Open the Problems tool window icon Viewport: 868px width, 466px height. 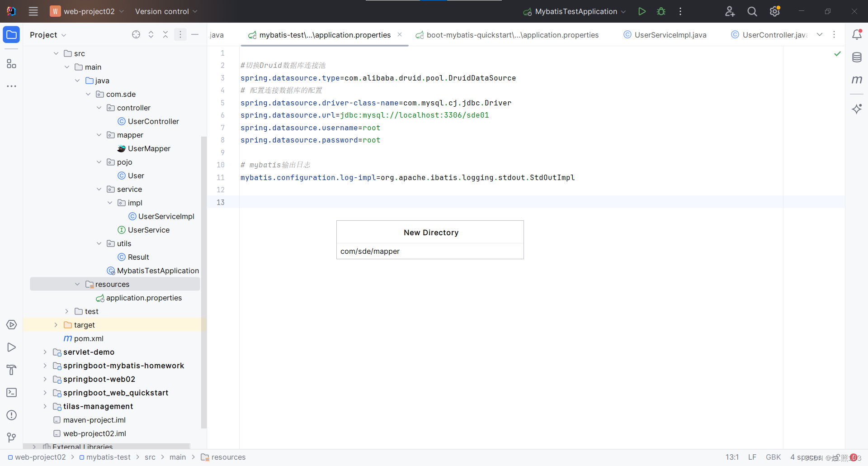(x=11, y=415)
